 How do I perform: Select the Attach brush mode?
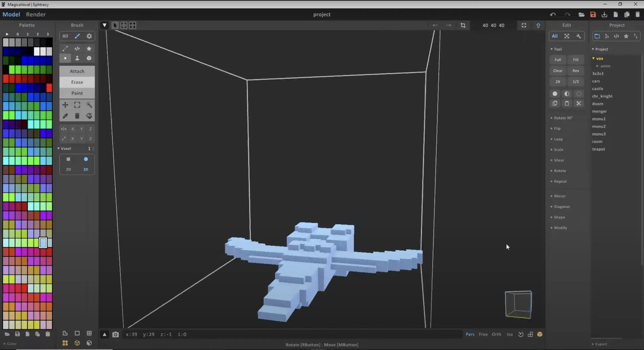coord(77,71)
